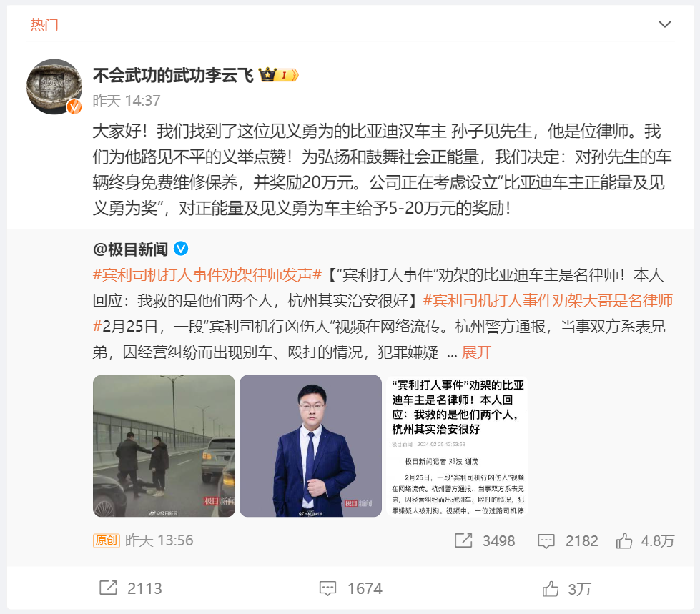The height and width of the screenshot is (614, 700).
Task: Open hashtag #宾利司机打人事件劝架律师发声#
Action: coord(207,275)
